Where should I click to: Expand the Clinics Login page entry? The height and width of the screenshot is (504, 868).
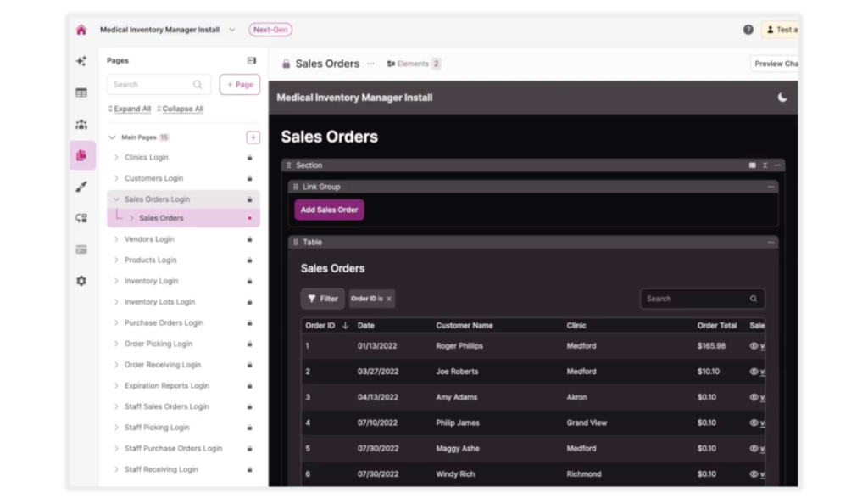click(116, 157)
